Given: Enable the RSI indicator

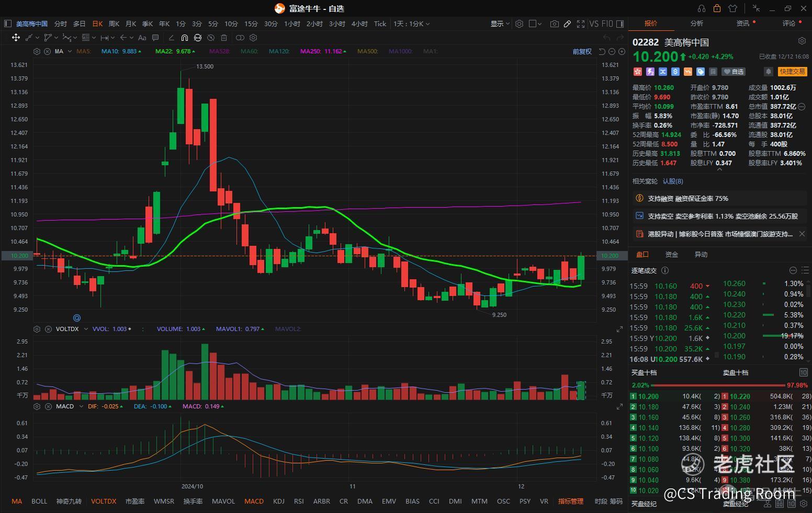Looking at the screenshot, I should (299, 501).
